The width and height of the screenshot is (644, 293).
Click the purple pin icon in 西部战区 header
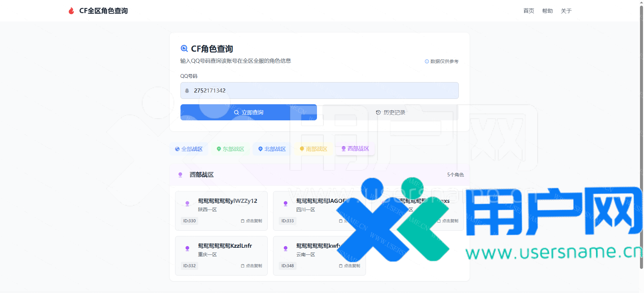tap(180, 175)
